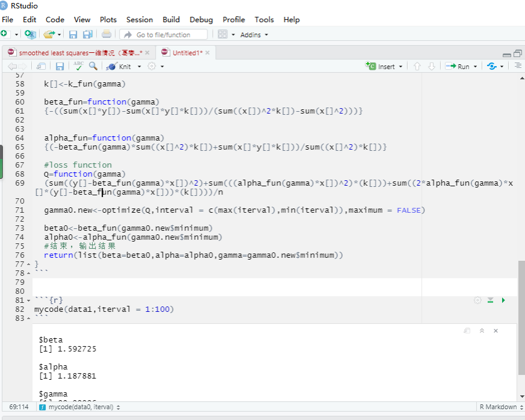Screen dimensions: 525x420
Task: Open the File menu
Action: point(7,20)
